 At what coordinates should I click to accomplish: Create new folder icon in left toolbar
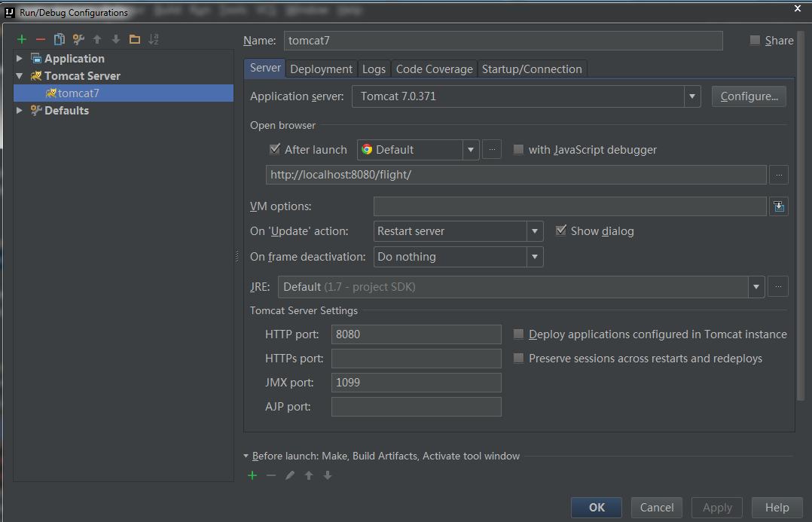135,39
